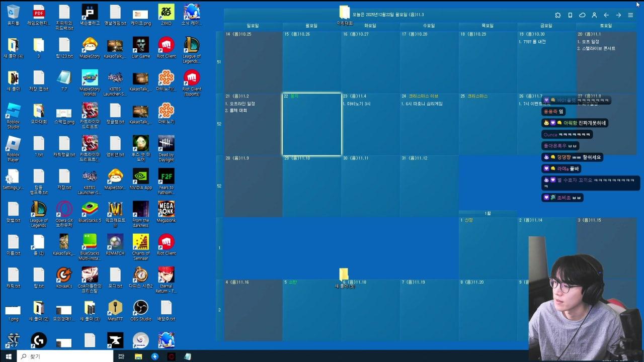This screenshot has height=362, width=644.
Task: Select the Chants of Sennaar shortcut
Action: coord(141,247)
